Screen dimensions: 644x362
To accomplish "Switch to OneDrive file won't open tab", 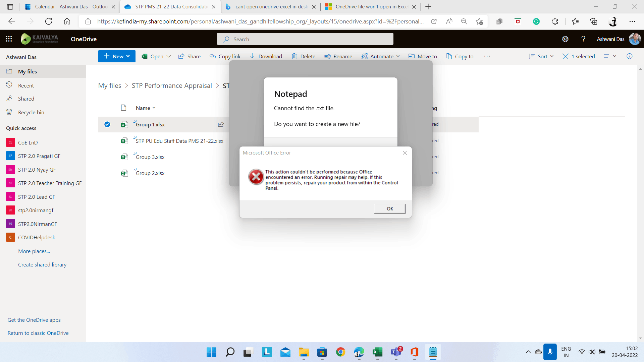I will click(371, 7).
